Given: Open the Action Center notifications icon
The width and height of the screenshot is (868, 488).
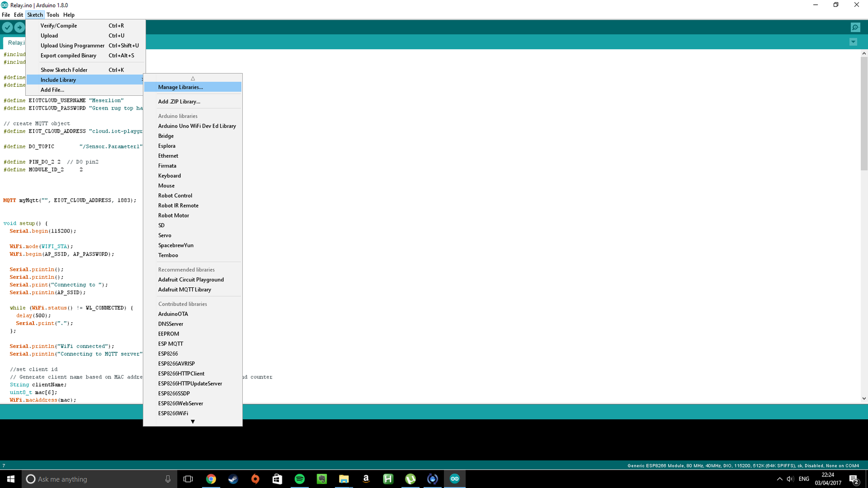Looking at the screenshot, I should (x=854, y=479).
